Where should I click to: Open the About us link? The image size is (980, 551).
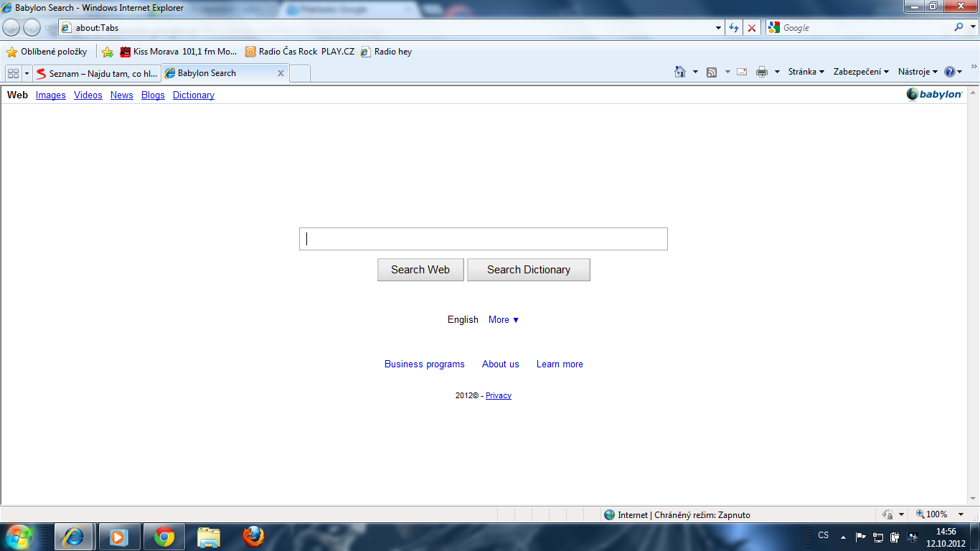click(x=501, y=364)
